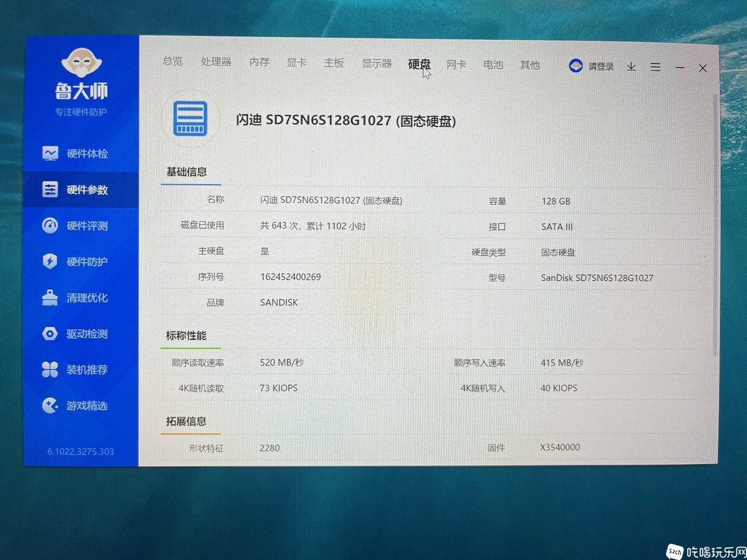747x560 pixels.
Task: Click the 拓展信息 section header
Action: coord(186,421)
